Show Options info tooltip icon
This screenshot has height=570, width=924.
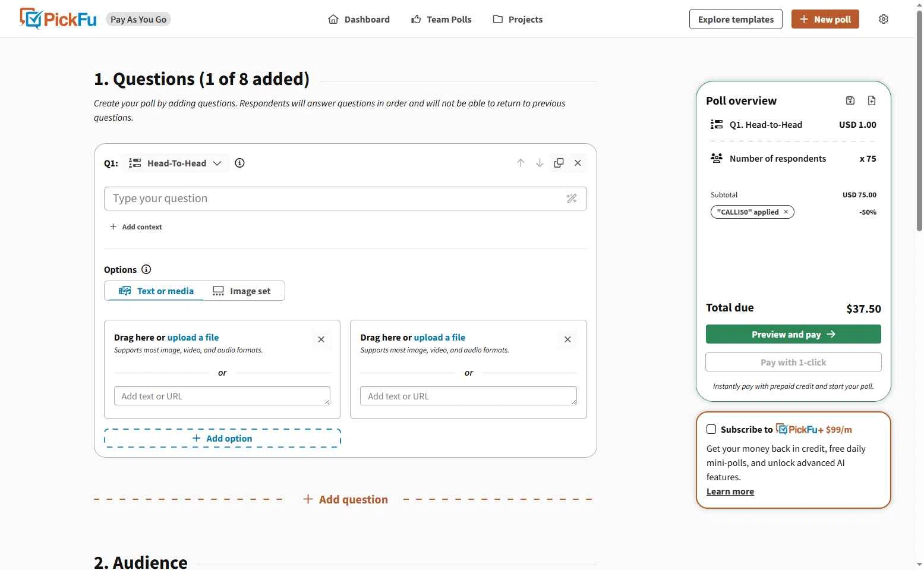146,269
